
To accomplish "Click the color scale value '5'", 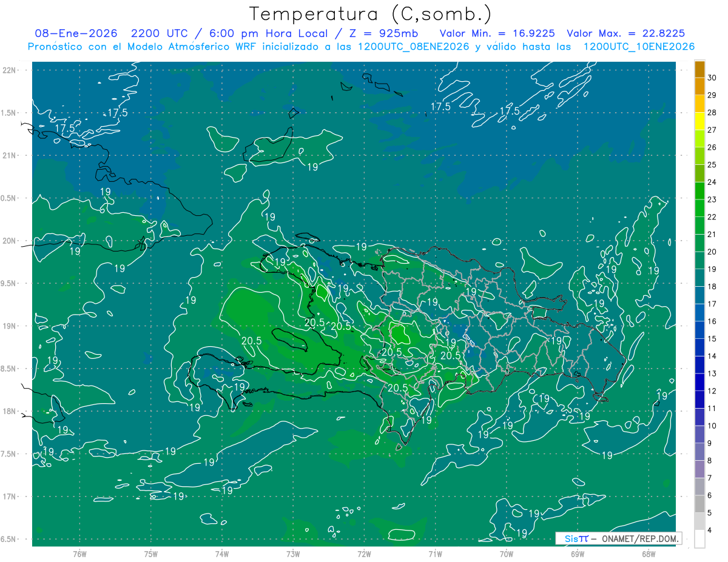I will [x=711, y=512].
